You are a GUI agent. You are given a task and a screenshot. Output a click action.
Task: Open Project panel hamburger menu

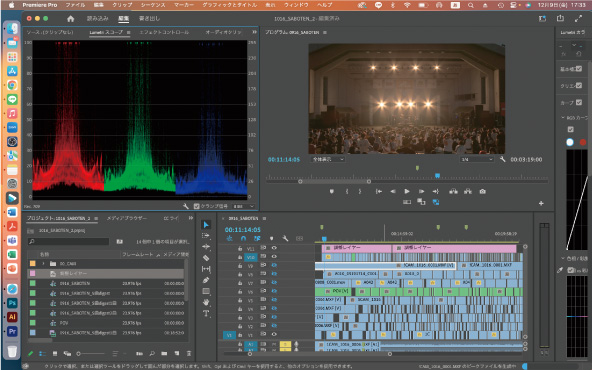96,218
